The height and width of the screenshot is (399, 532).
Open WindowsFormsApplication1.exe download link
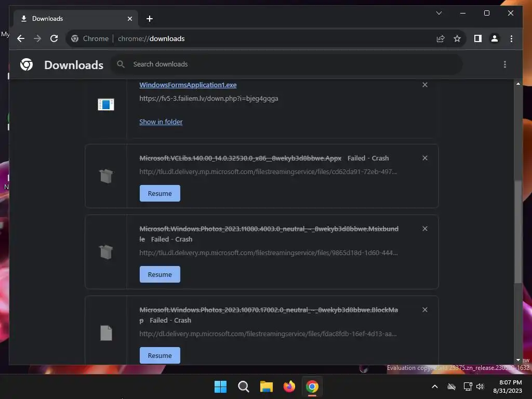point(188,85)
